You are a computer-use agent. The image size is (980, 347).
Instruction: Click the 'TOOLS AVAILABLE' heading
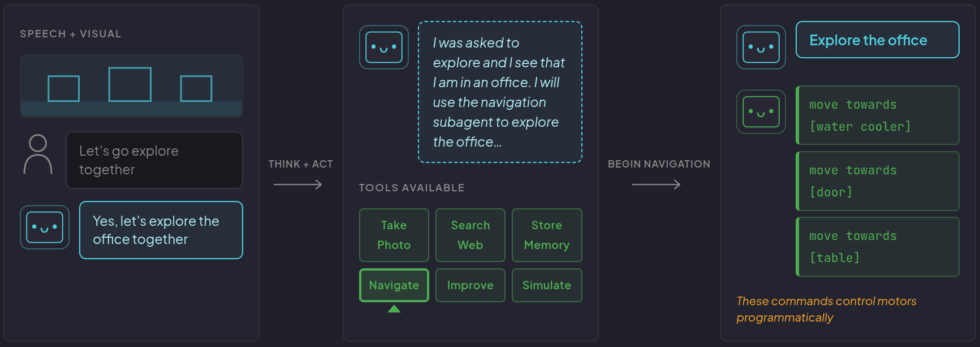[412, 188]
